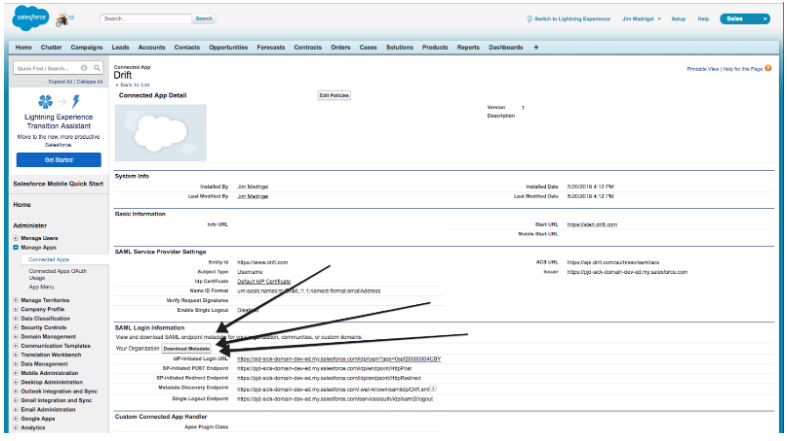Click the blue Get Started button
This screenshot has width=789, height=441.
tap(59, 160)
